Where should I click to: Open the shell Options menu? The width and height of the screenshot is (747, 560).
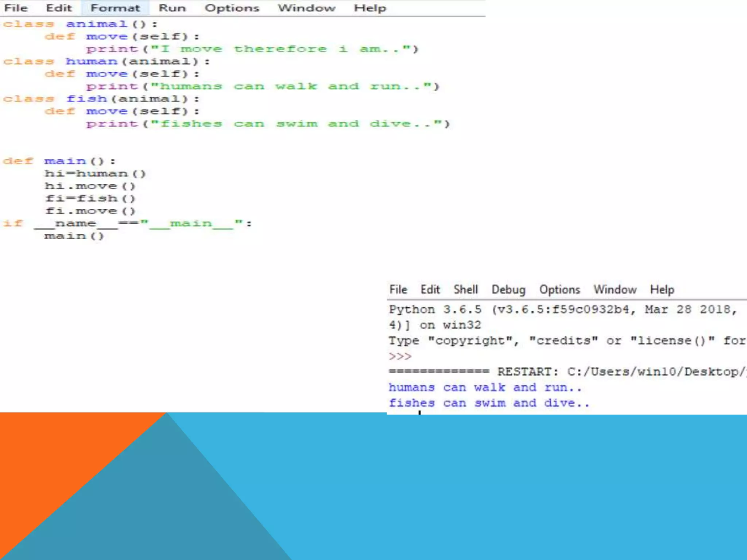click(560, 289)
